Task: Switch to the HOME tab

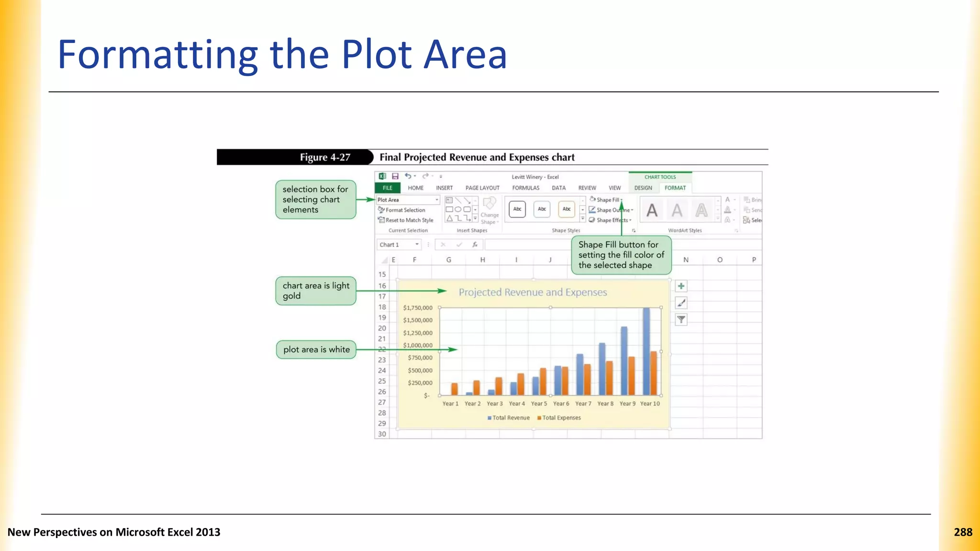Action: point(415,188)
